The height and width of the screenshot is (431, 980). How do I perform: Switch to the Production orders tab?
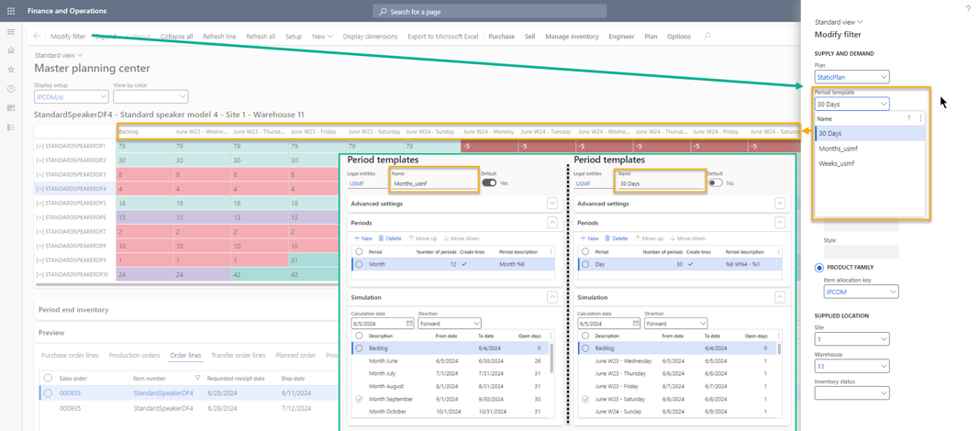click(x=134, y=356)
